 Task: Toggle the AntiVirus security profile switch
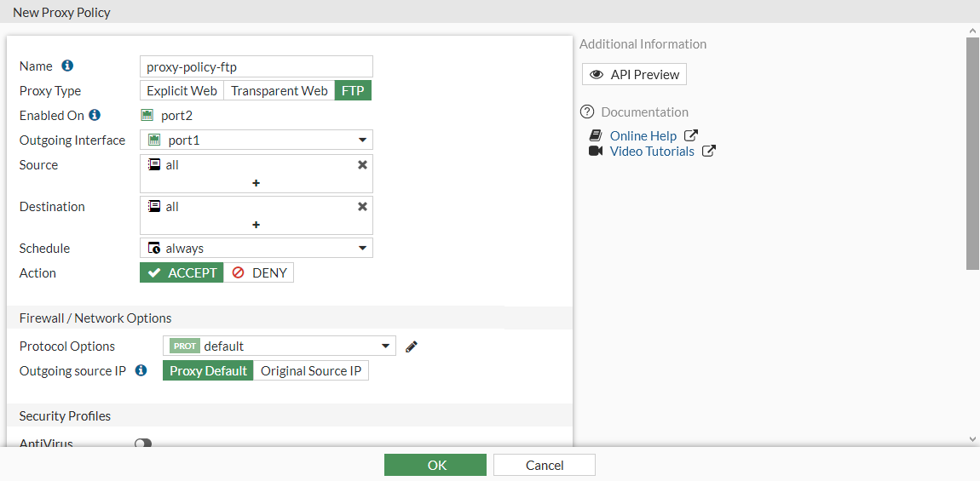click(142, 444)
